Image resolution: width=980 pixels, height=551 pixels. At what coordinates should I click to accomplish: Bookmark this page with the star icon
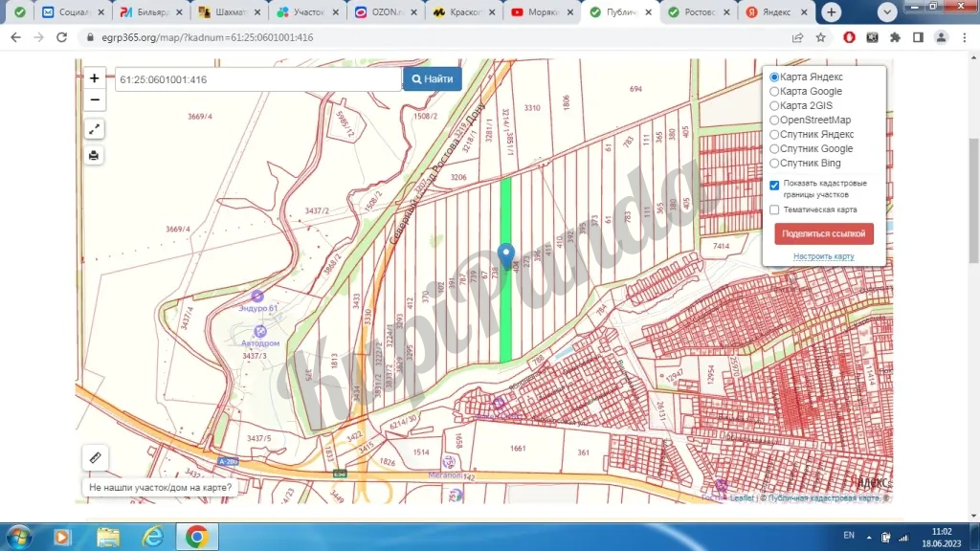pyautogui.click(x=820, y=36)
